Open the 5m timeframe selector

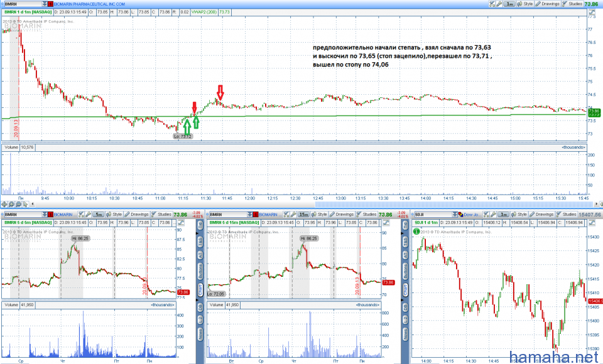tap(99, 215)
